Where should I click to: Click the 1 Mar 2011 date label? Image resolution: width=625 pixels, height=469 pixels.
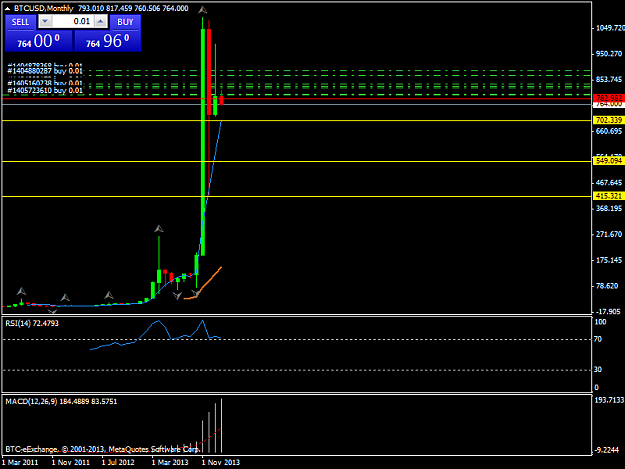[20, 462]
